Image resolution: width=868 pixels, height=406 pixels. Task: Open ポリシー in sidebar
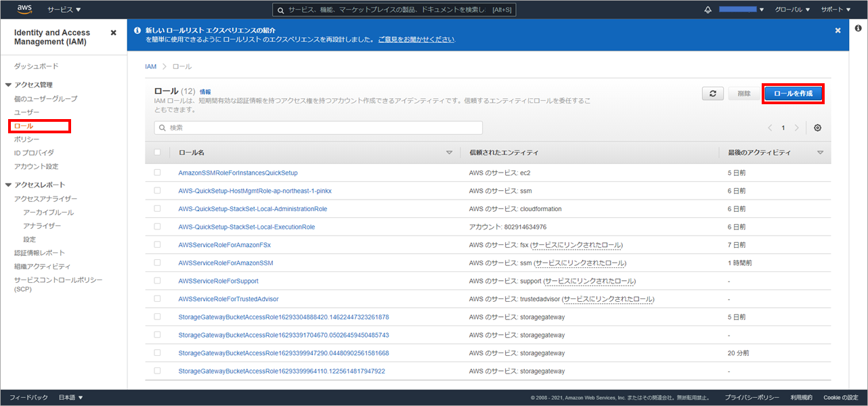(27, 139)
